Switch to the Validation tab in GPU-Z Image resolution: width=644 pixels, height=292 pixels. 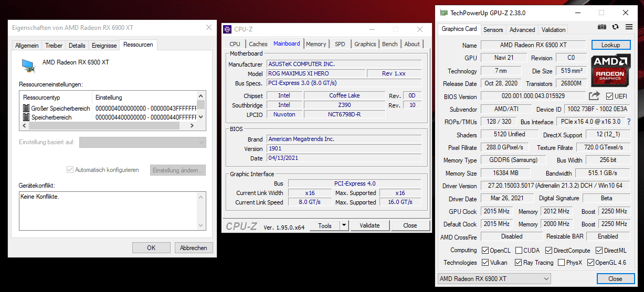[554, 30]
